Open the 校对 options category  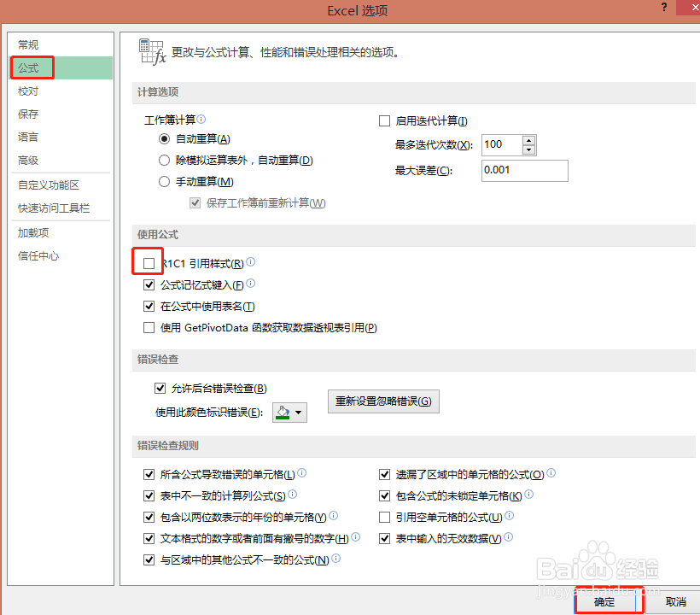pos(28,91)
